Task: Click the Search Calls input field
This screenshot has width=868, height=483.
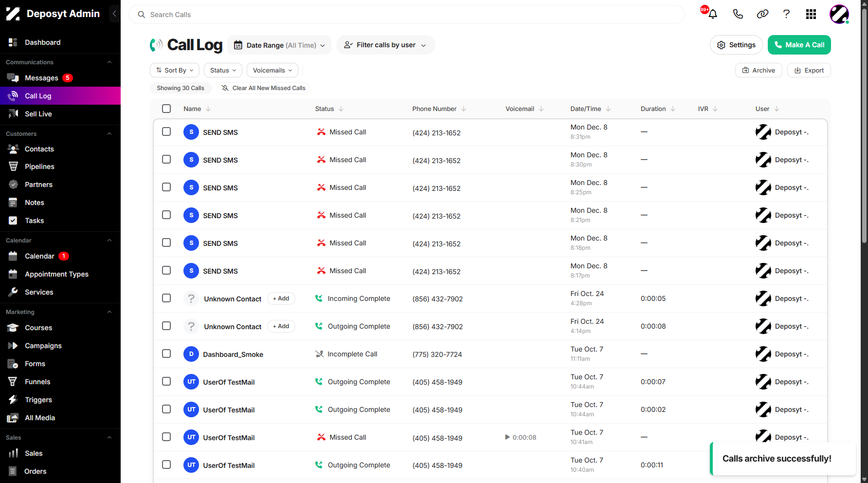Action: [406, 15]
